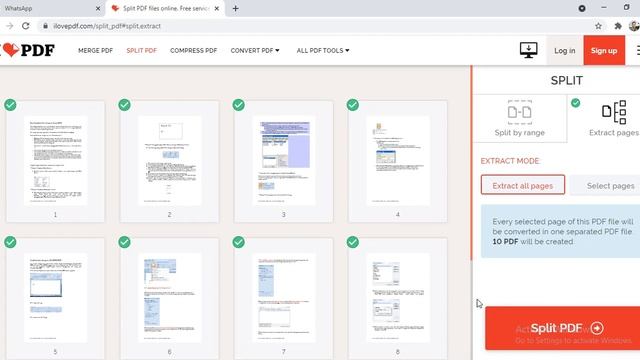The image size is (640, 360).
Task: Close the WhatsApp tab
Action: coord(98,8)
